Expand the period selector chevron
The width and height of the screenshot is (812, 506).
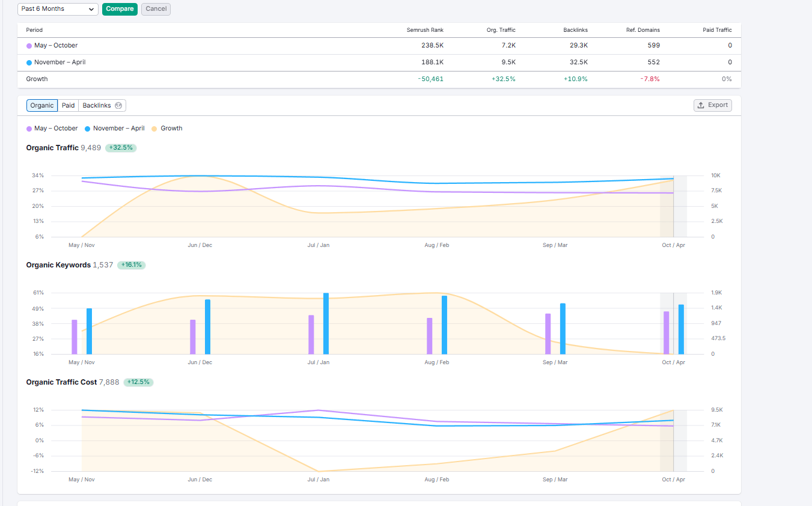91,9
